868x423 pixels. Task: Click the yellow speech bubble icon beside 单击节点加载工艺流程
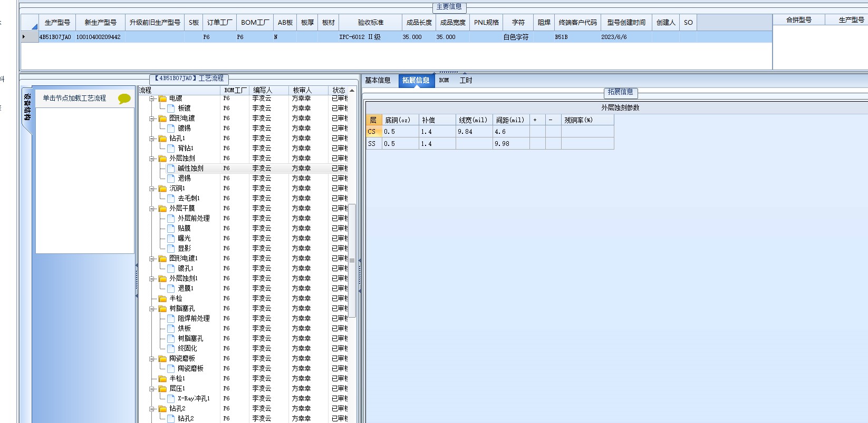pyautogui.click(x=124, y=99)
